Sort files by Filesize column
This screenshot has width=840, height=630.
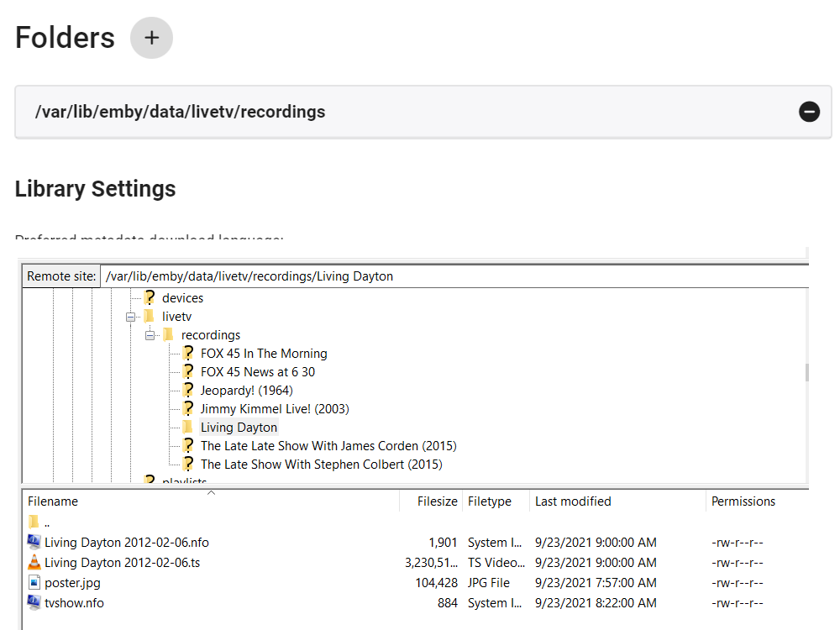(438, 501)
